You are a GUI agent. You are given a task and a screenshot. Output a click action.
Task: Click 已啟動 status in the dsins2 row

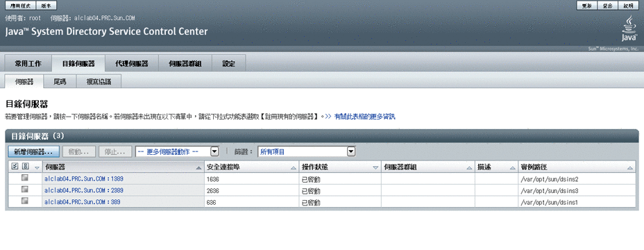[x=311, y=179]
